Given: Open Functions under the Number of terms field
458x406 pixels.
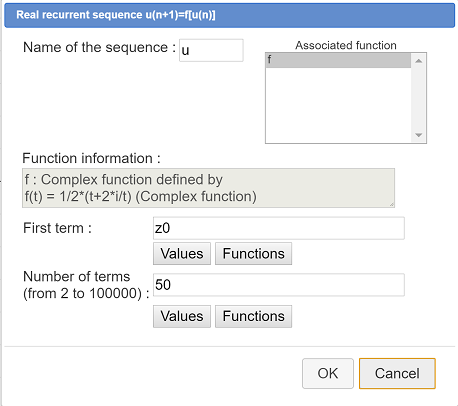Looking at the screenshot, I should [253, 316].
